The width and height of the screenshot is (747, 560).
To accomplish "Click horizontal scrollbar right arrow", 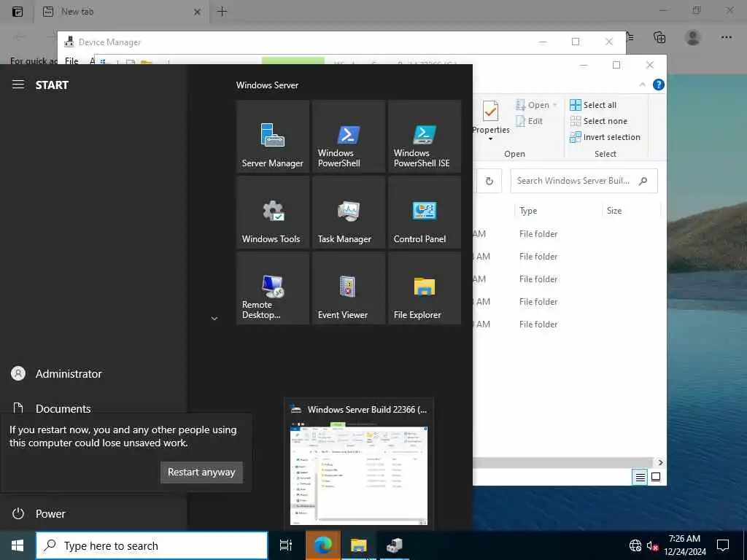I will 660,462.
